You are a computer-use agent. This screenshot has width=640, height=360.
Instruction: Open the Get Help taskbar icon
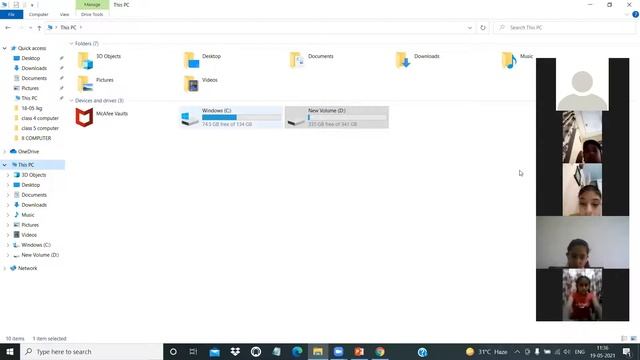[x=422, y=351]
